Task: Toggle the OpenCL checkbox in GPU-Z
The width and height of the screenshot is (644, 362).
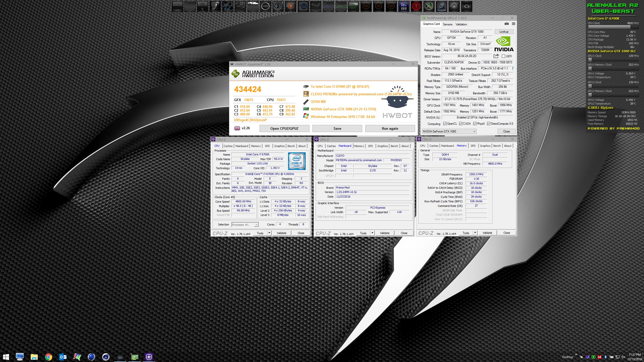Action: point(445,124)
